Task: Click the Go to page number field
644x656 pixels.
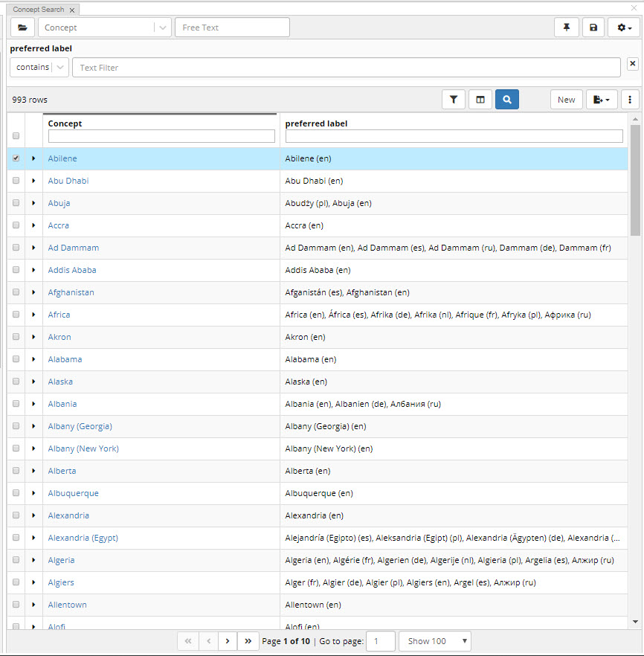Action: tap(381, 641)
